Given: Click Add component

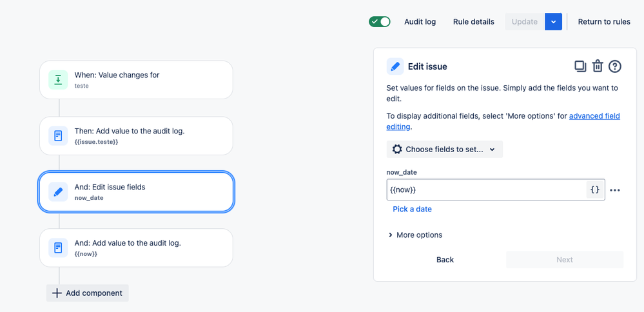Looking at the screenshot, I should (x=88, y=293).
